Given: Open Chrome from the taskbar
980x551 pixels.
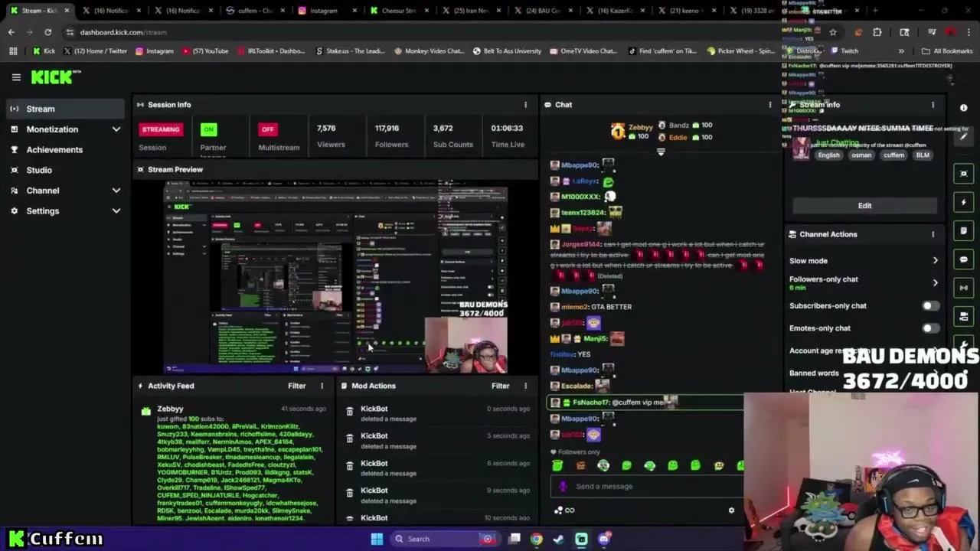Looking at the screenshot, I should (537, 539).
